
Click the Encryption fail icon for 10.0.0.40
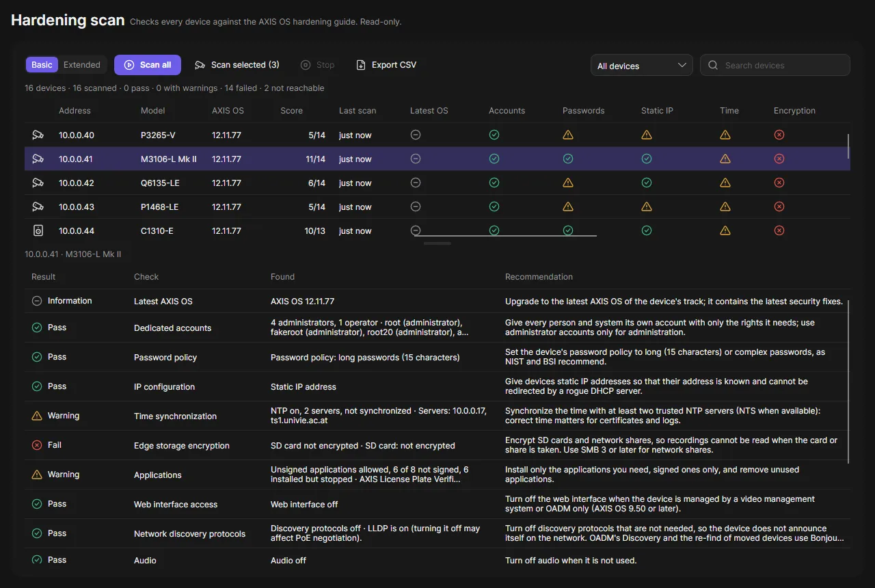point(779,135)
